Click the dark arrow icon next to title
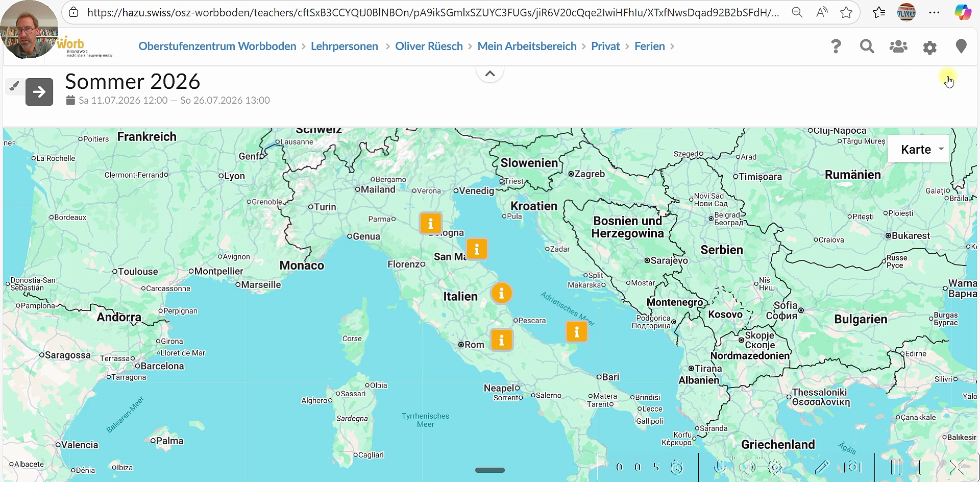 [x=39, y=92]
